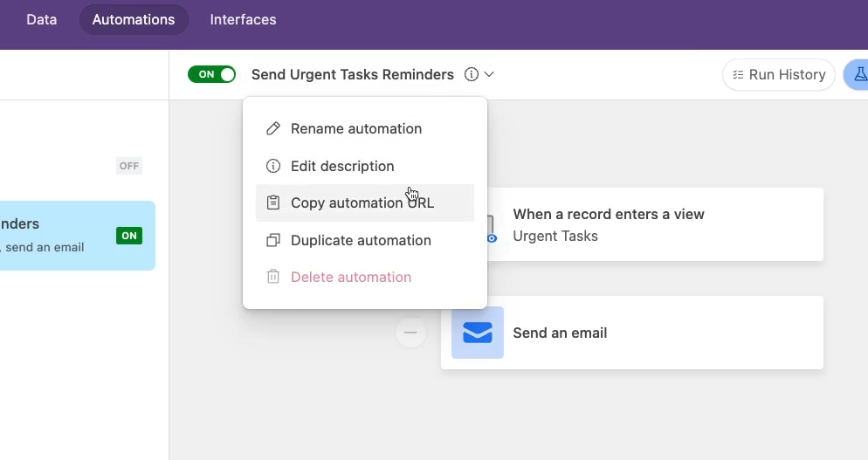Select Copy automation URL

[365, 203]
